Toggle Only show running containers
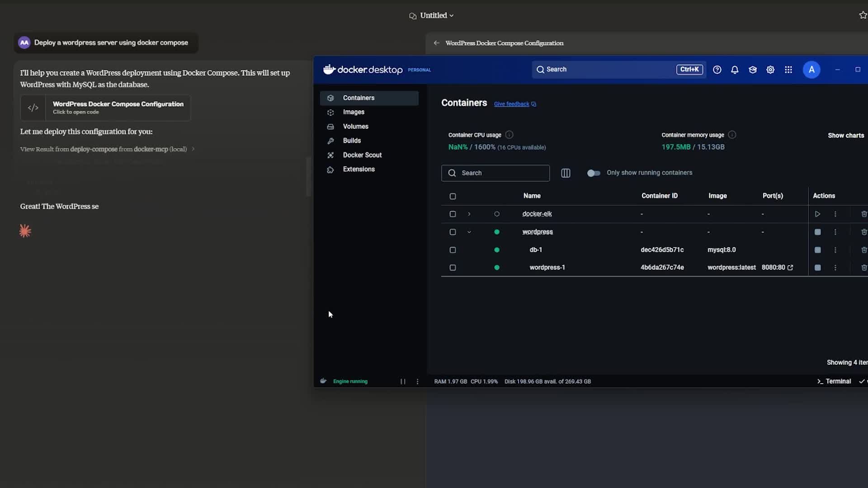This screenshot has height=488, width=868. [x=593, y=173]
